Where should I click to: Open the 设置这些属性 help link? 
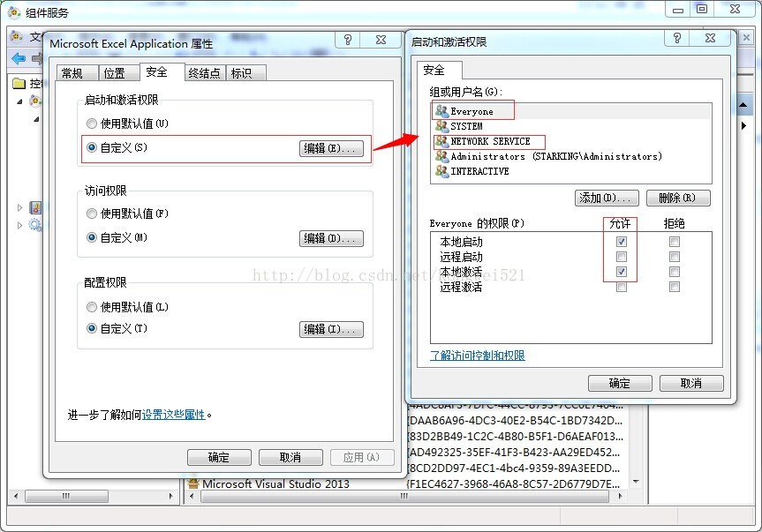pos(173,415)
